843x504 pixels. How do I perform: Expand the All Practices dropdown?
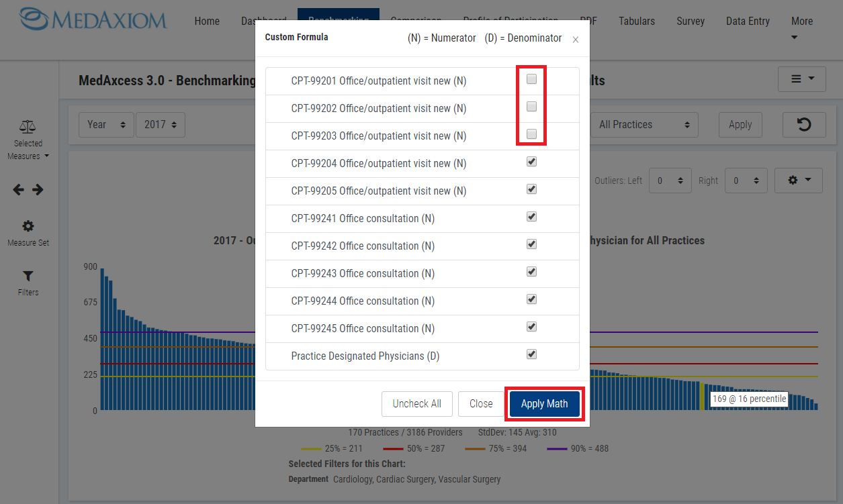644,125
